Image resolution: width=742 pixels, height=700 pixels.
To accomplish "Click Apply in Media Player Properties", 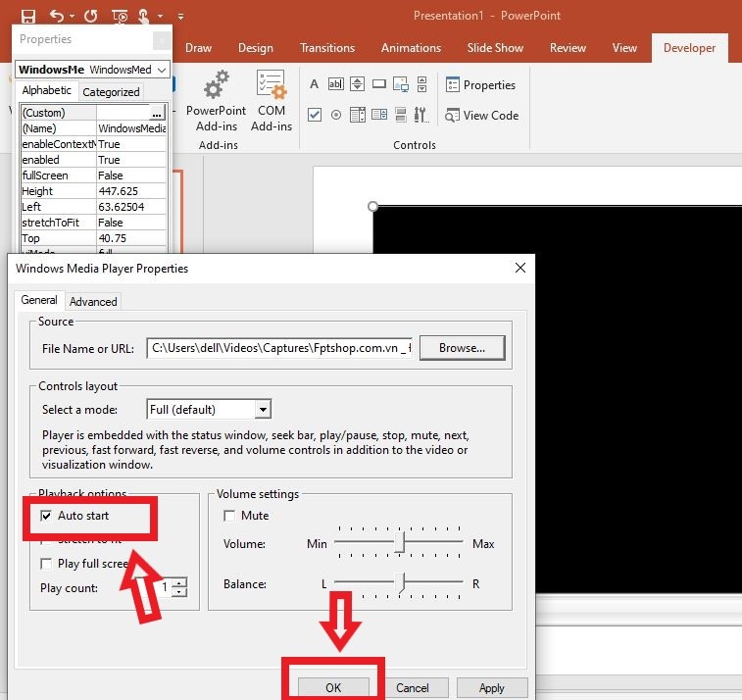I will [492, 687].
